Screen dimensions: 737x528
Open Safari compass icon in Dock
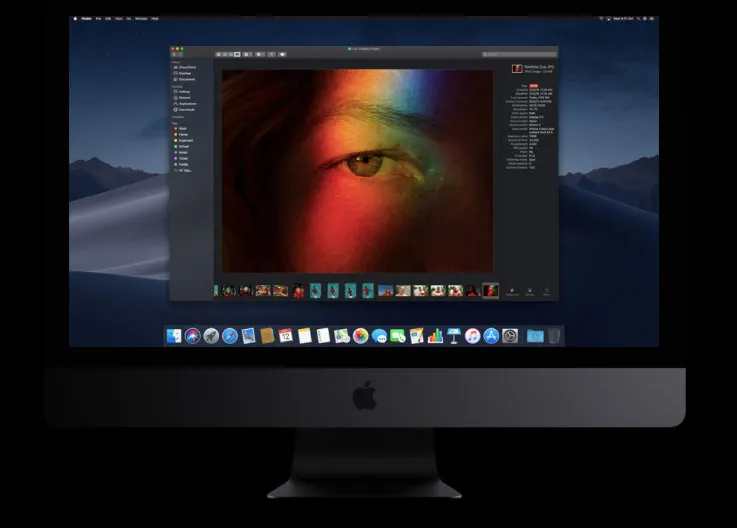coord(230,336)
